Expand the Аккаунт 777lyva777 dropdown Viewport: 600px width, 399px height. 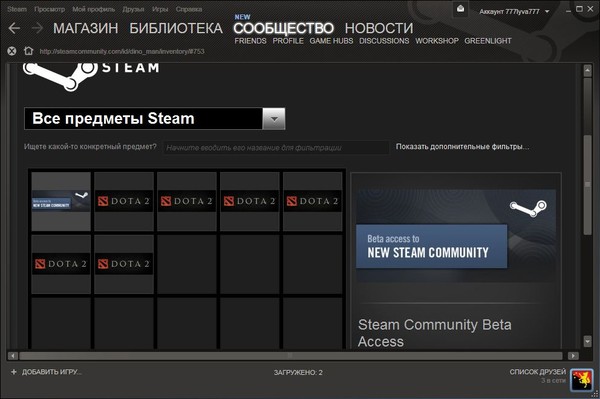pyautogui.click(x=514, y=11)
